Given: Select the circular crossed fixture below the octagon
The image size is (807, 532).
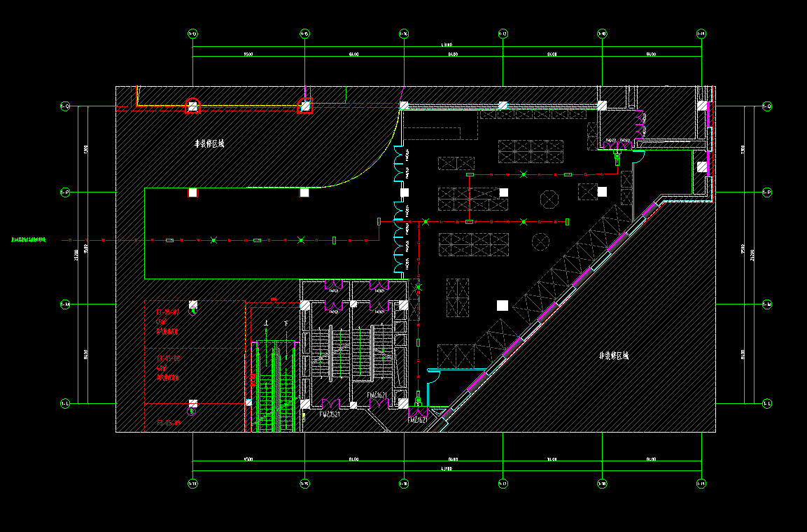Looking at the screenshot, I should pyautogui.click(x=541, y=241).
